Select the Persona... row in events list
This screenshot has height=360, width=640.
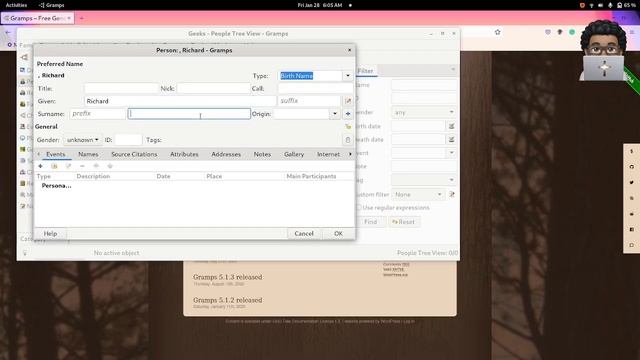[194, 186]
